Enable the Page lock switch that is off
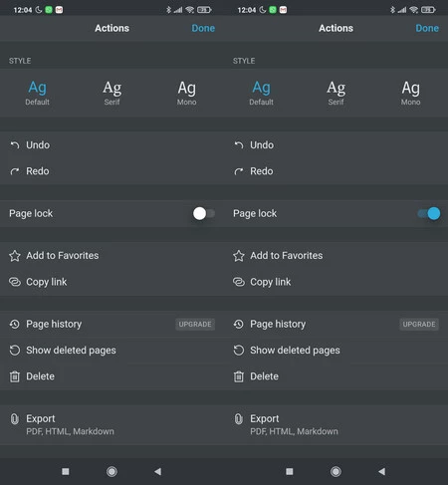The width and height of the screenshot is (448, 485). 204,213
